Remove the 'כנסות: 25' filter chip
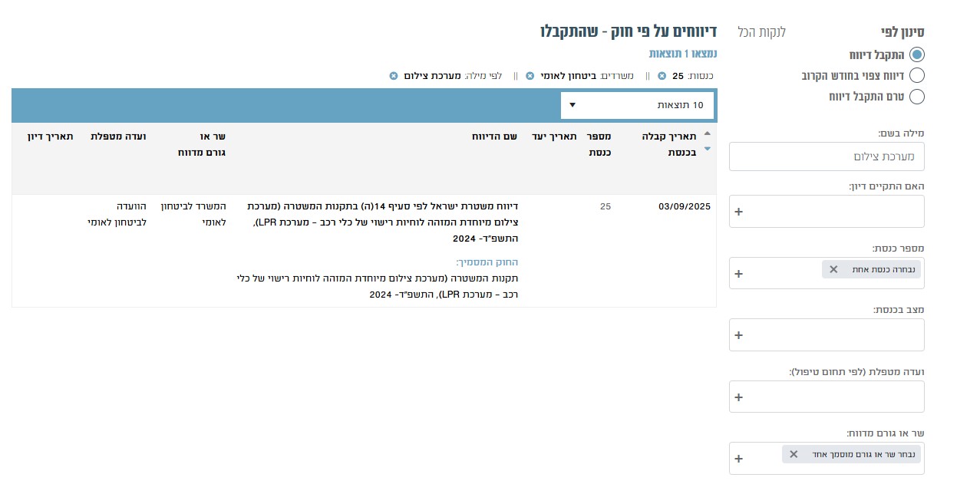980x494 pixels. tap(662, 76)
